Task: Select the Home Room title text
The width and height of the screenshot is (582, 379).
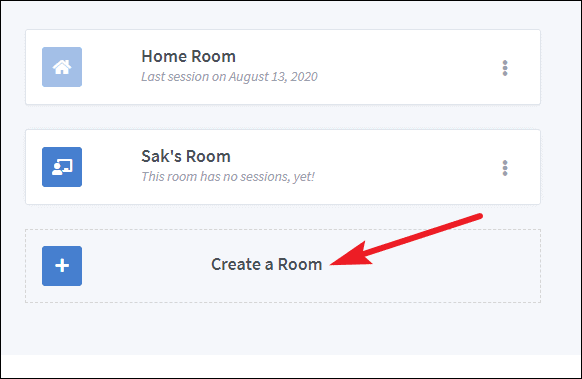Action: 188,56
